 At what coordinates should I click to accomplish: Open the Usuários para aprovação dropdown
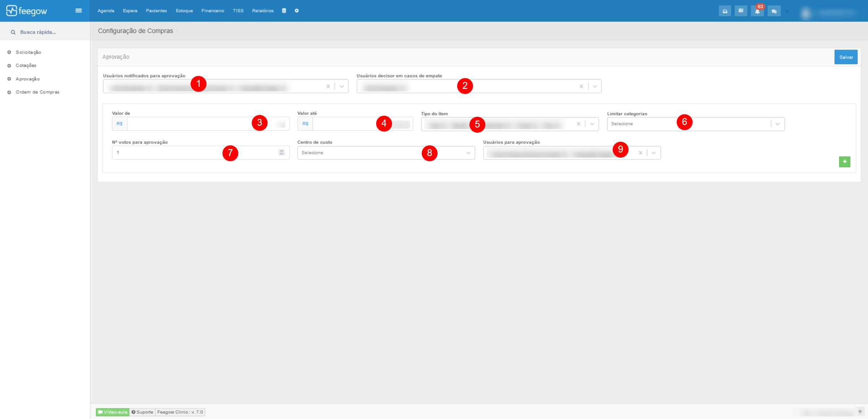pos(654,153)
